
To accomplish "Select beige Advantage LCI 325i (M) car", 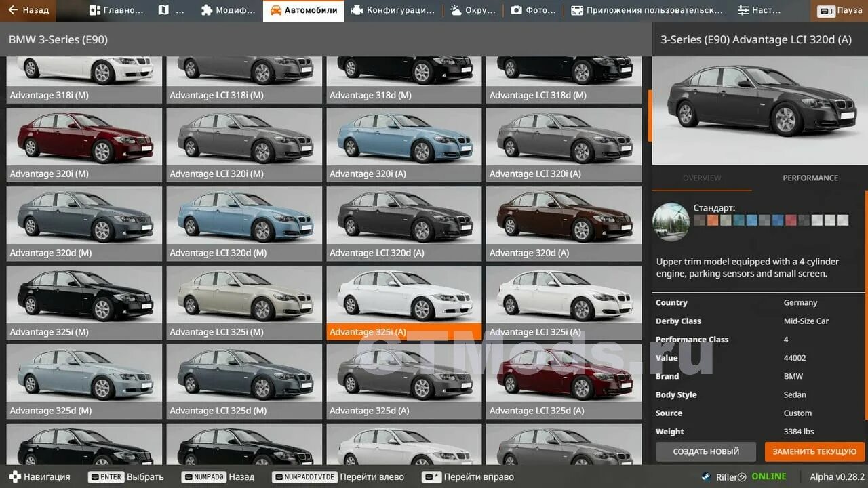I will point(244,303).
